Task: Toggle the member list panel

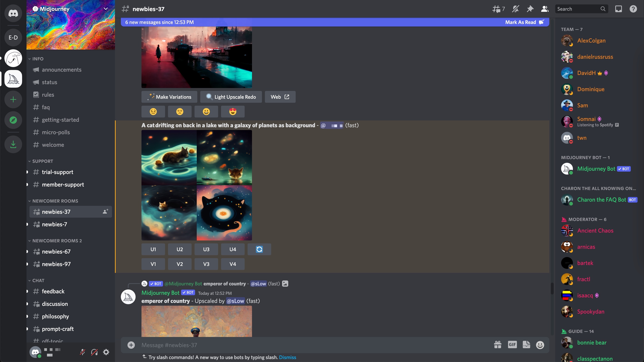Action: tap(545, 9)
